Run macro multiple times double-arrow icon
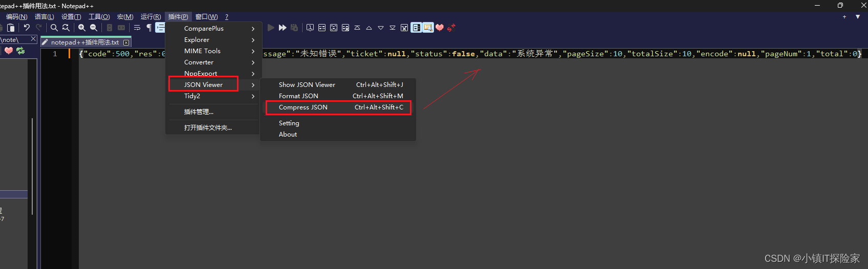Image resolution: width=868 pixels, height=269 pixels. point(283,28)
